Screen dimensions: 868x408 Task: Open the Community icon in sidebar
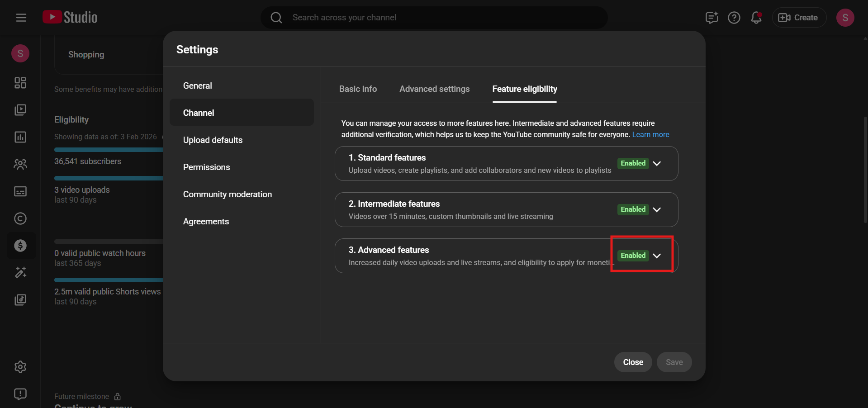(x=20, y=164)
